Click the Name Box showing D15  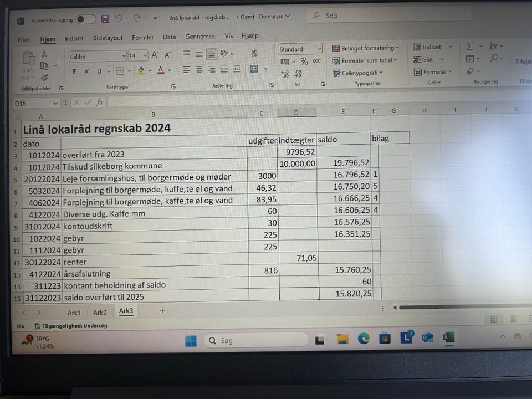click(37, 103)
